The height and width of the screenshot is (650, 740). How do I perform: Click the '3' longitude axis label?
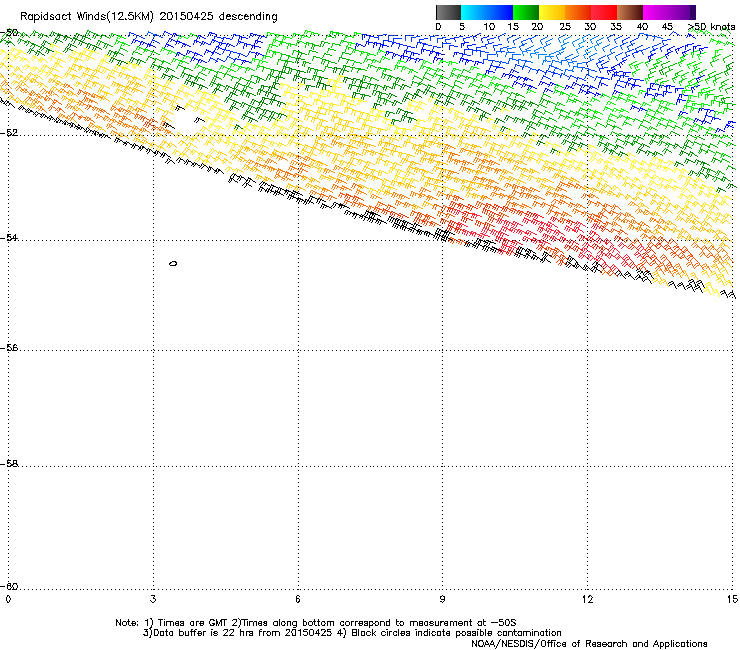pos(153,599)
